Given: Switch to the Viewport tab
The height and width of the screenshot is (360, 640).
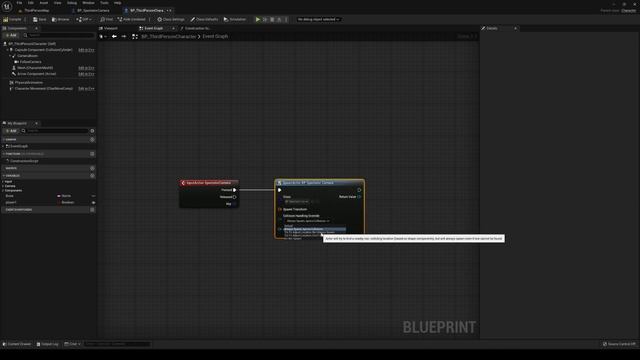Looking at the screenshot, I should pyautogui.click(x=109, y=28).
